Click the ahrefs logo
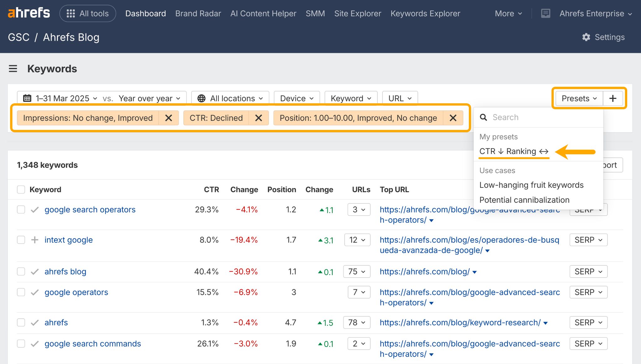The width and height of the screenshot is (641, 364). pos(29,13)
